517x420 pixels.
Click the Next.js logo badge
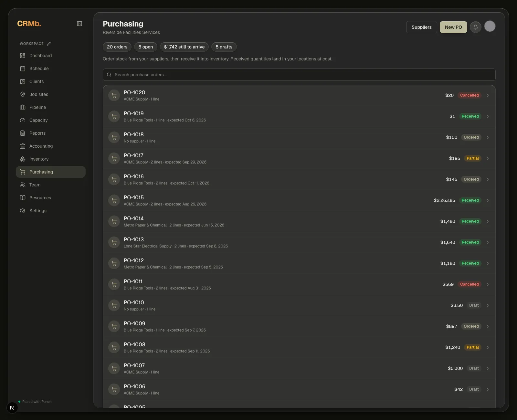pos(12,408)
